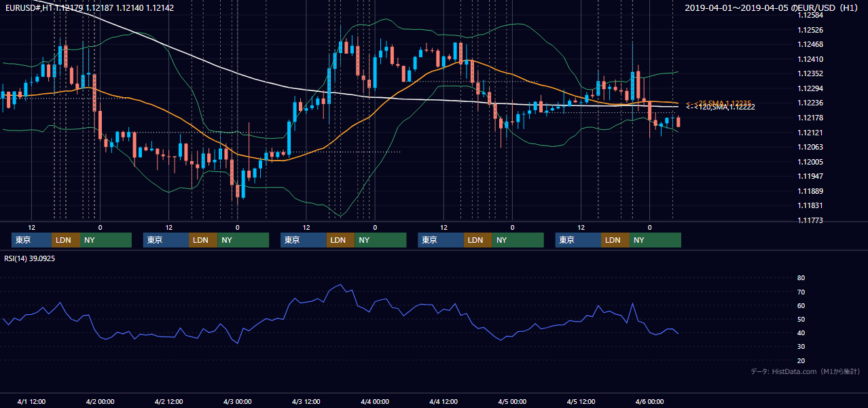The image size is (868, 408).
Task: Click the 4/4 12:00 time axis label
Action: tap(444, 401)
